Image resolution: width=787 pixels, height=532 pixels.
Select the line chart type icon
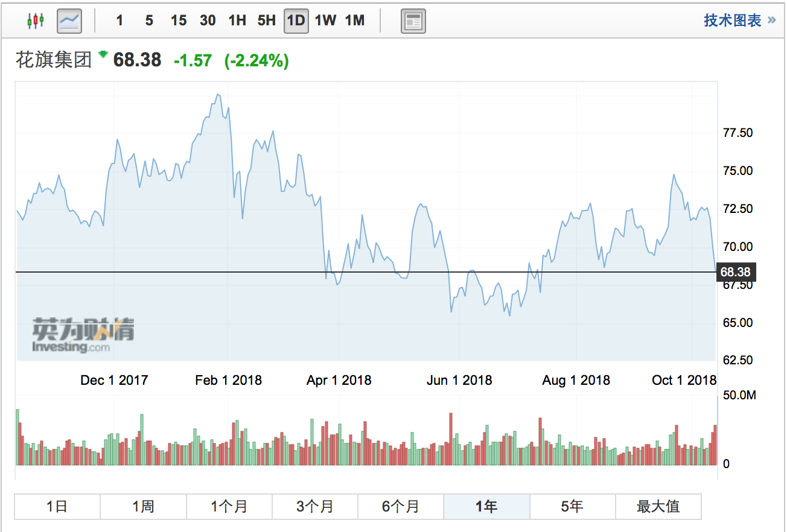click(x=69, y=21)
